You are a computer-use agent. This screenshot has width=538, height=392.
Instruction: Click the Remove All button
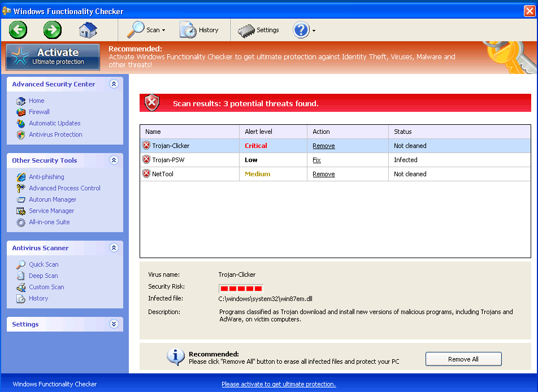coord(463,359)
